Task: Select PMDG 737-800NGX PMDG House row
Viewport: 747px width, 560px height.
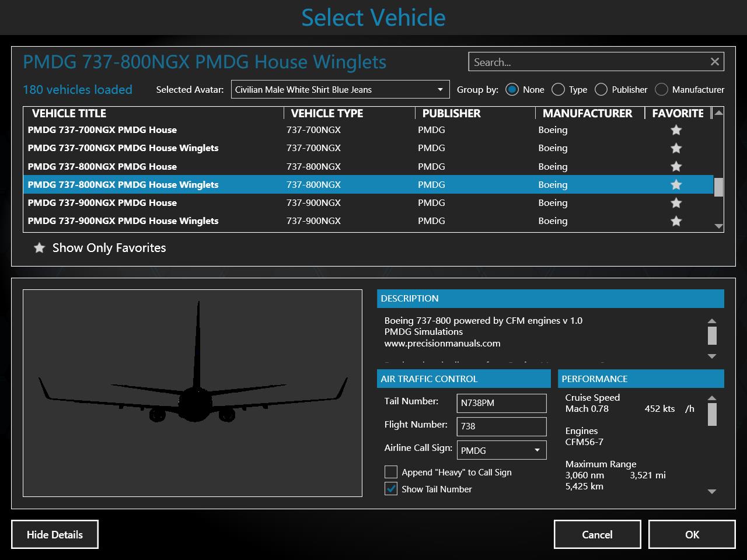Action: pyautogui.click(x=368, y=166)
